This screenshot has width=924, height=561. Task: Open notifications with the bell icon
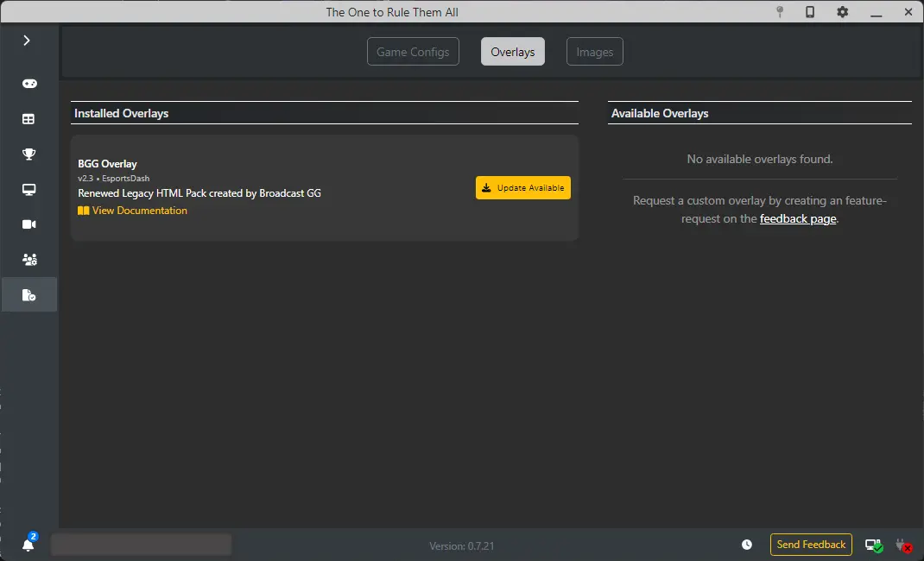pos(28,545)
